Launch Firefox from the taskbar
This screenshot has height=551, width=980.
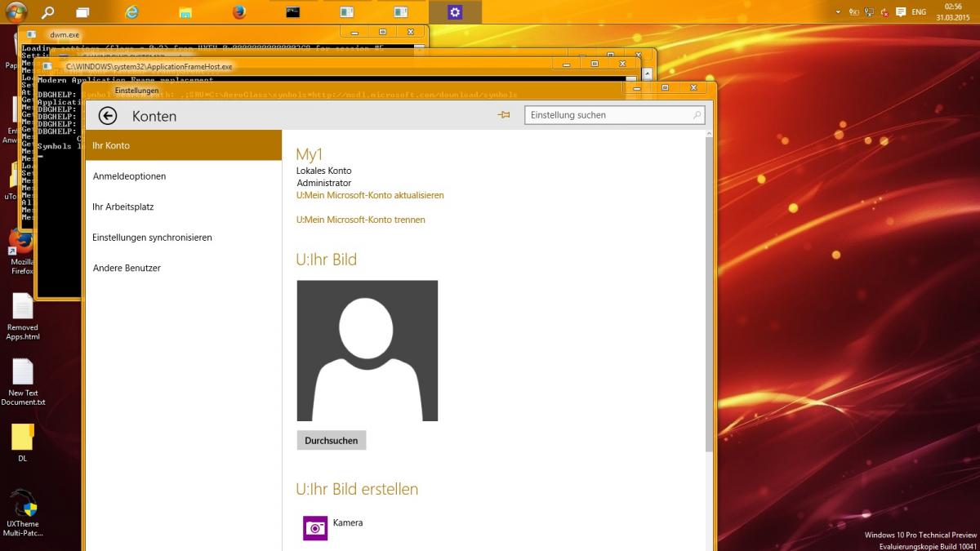pyautogui.click(x=238, y=12)
